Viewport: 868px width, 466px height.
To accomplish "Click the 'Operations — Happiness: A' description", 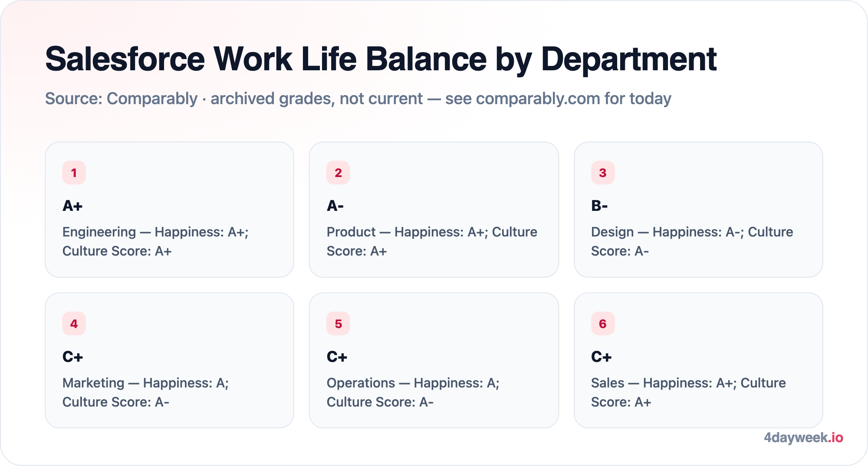I will (x=413, y=392).
